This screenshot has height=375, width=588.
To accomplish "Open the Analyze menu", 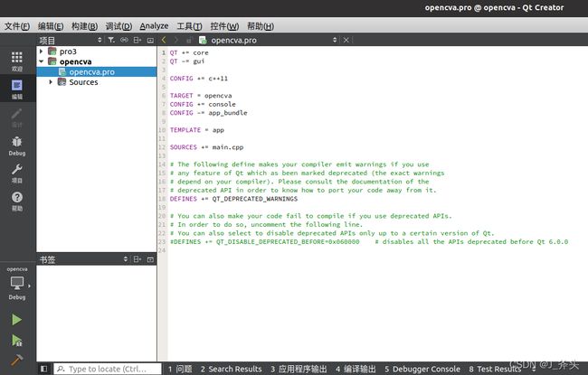I will (x=154, y=26).
